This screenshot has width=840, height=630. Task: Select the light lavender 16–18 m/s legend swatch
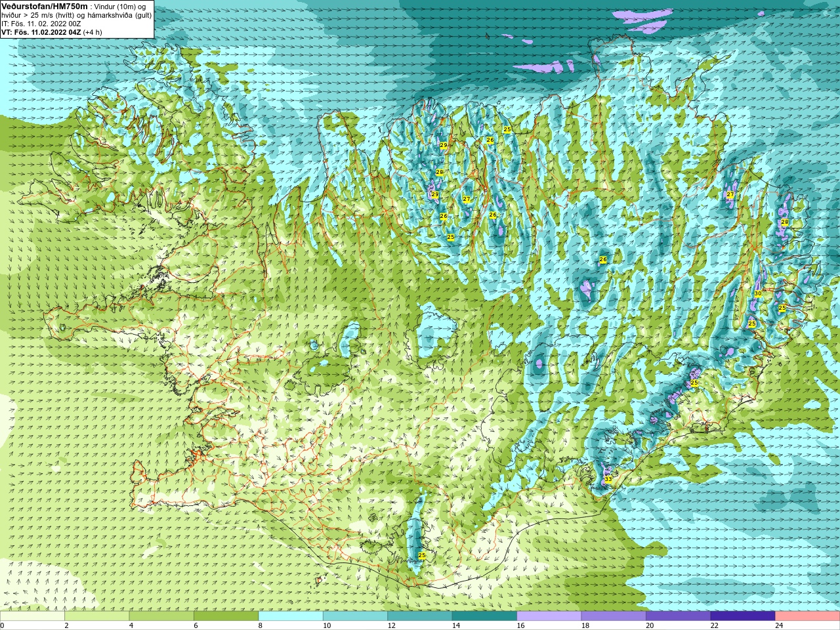coord(549,616)
